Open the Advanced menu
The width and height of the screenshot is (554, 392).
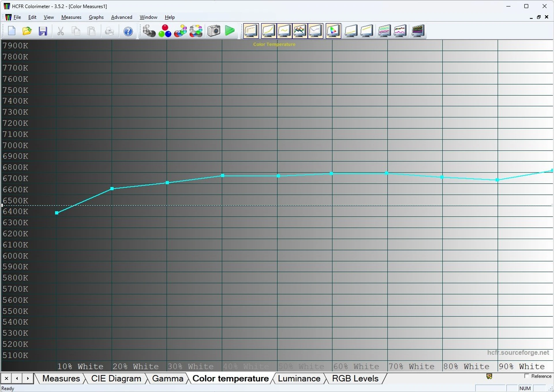pyautogui.click(x=121, y=17)
